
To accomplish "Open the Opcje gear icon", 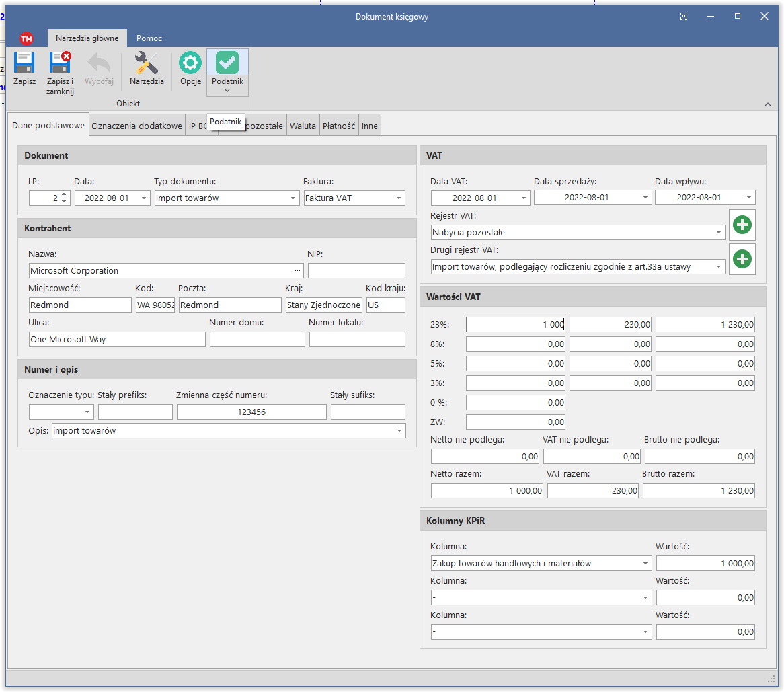I will coord(190,64).
